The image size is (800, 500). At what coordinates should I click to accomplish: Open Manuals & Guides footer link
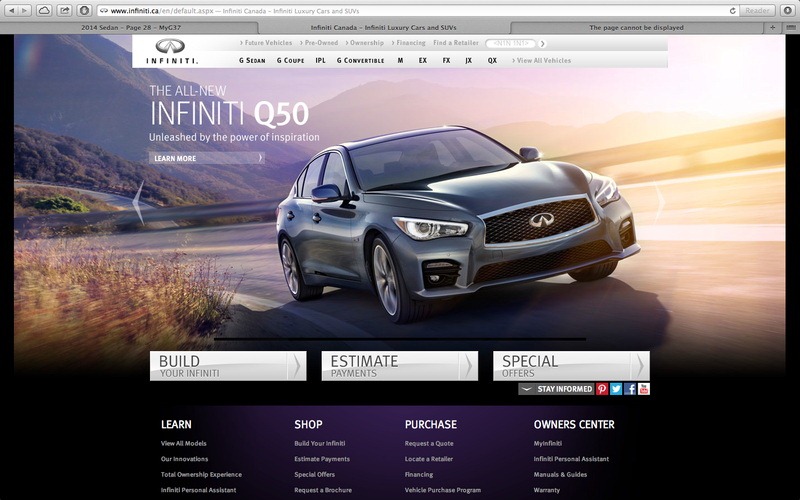click(560, 474)
